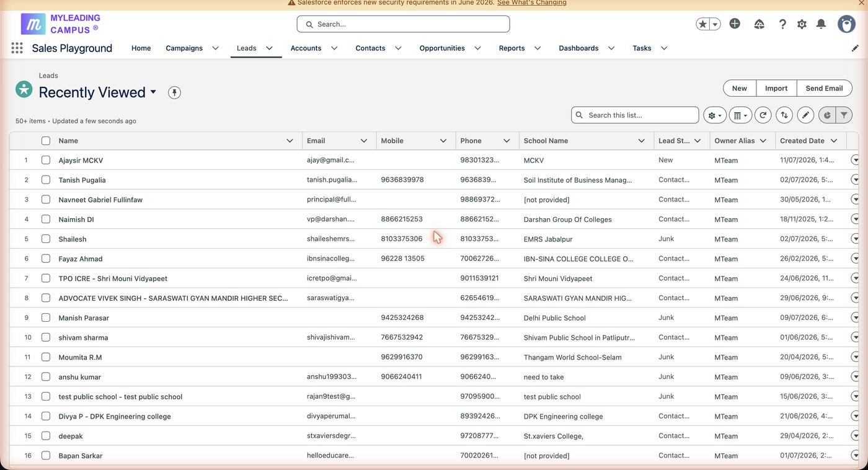The image size is (868, 470).
Task: Expand the Opportunities tab chevron
Action: (477, 48)
